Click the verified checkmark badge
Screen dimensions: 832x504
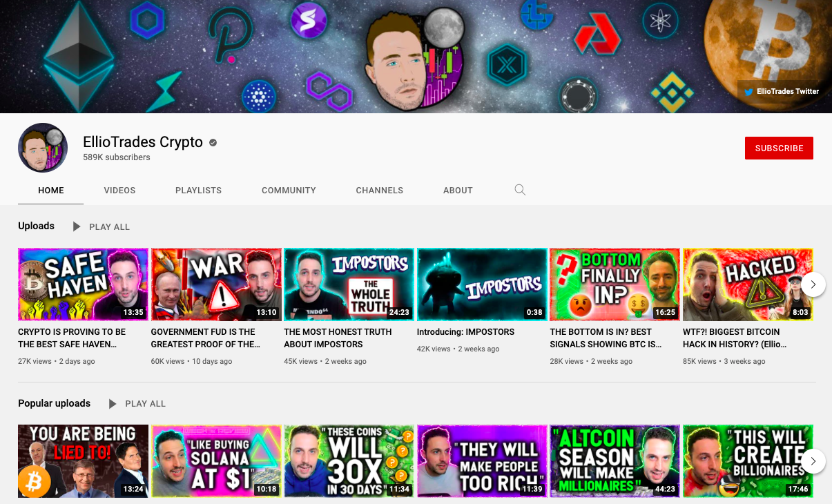click(x=213, y=143)
